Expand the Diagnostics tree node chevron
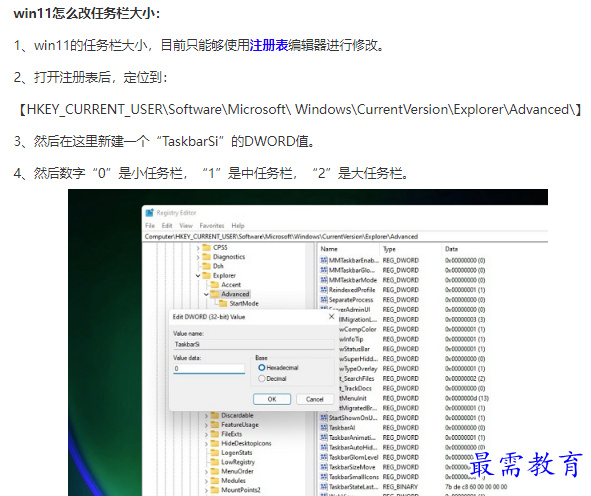Viewport: 591px width, 496px height. tap(198, 257)
